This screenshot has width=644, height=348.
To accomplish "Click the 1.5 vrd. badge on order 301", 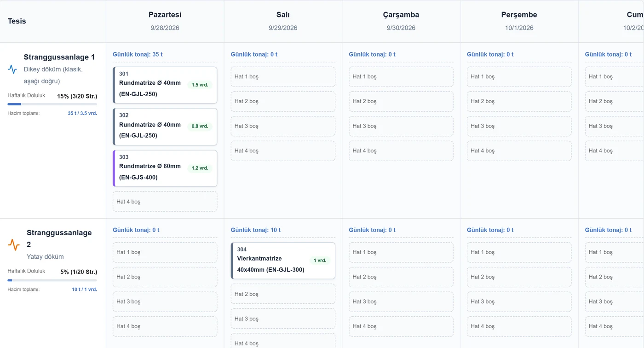I will click(x=200, y=85).
